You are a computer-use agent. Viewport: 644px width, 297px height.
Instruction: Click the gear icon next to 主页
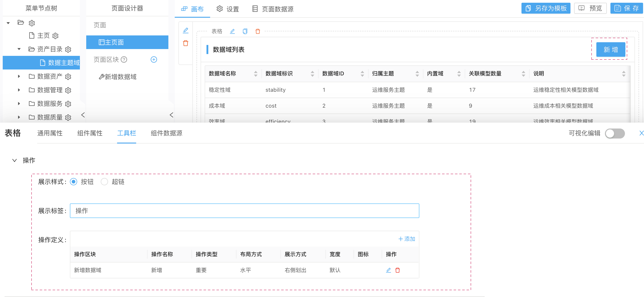[x=55, y=36]
